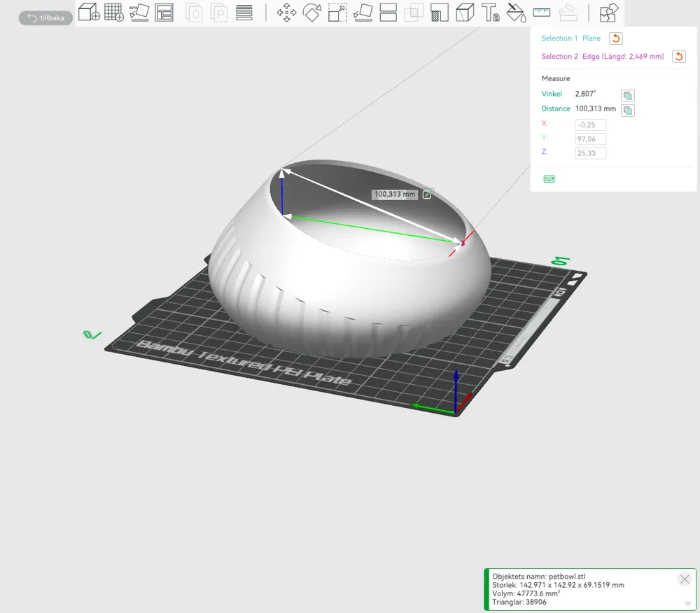Edit the distance via label's edit icon
The height and width of the screenshot is (613, 700).
point(427,194)
